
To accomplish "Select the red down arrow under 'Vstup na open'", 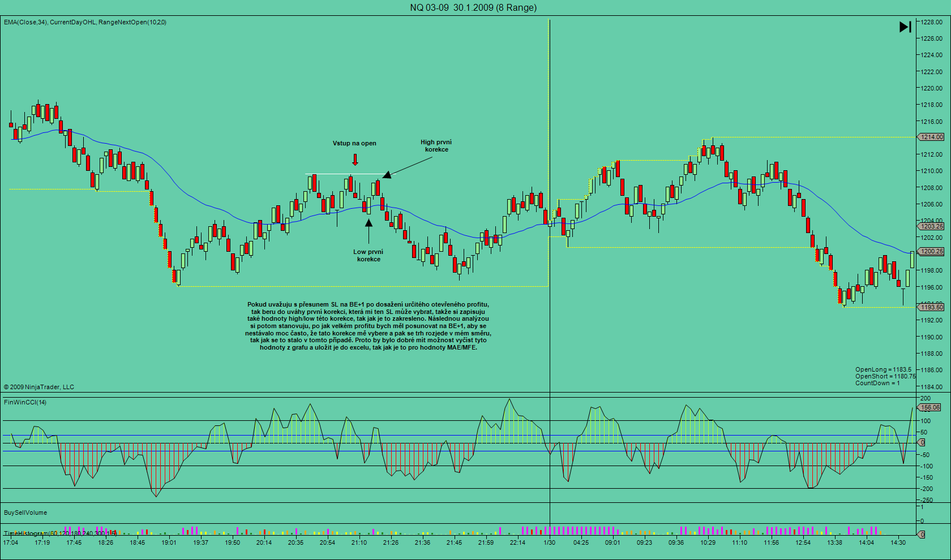I will click(x=355, y=160).
